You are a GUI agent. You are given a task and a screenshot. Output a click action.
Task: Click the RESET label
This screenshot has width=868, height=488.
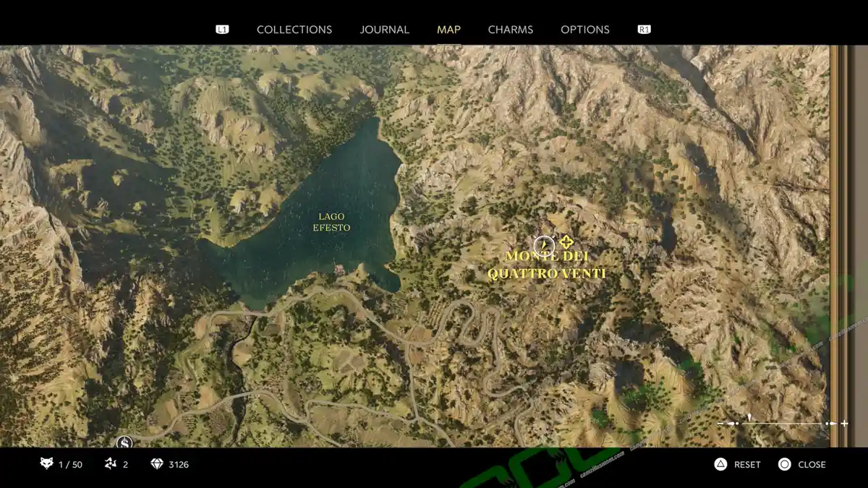pyautogui.click(x=747, y=465)
